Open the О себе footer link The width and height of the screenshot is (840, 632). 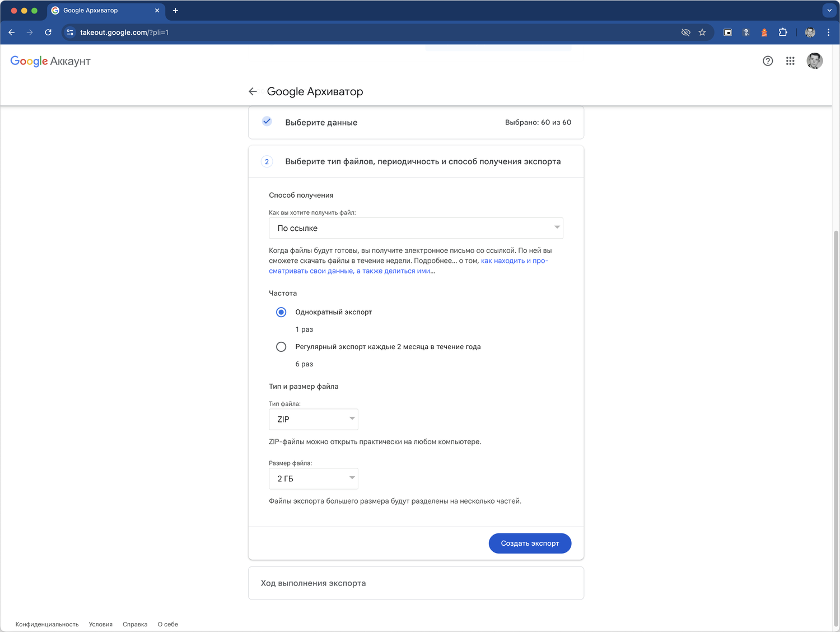coord(168,624)
